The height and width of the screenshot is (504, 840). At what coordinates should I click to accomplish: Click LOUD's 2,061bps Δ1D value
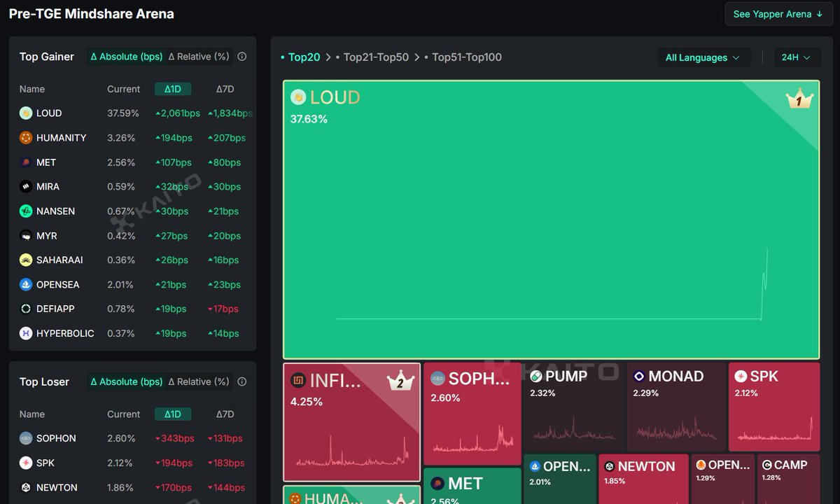pyautogui.click(x=178, y=113)
